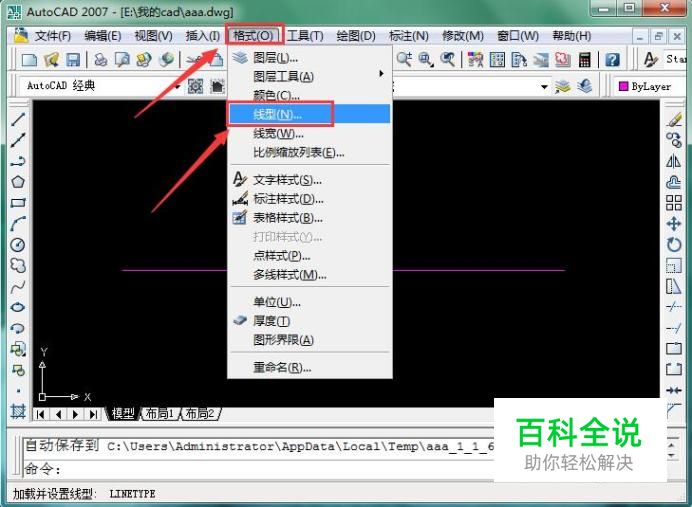Screen dimensions: 692x507
Task: Open the Properties palette icon
Action: pos(475,60)
